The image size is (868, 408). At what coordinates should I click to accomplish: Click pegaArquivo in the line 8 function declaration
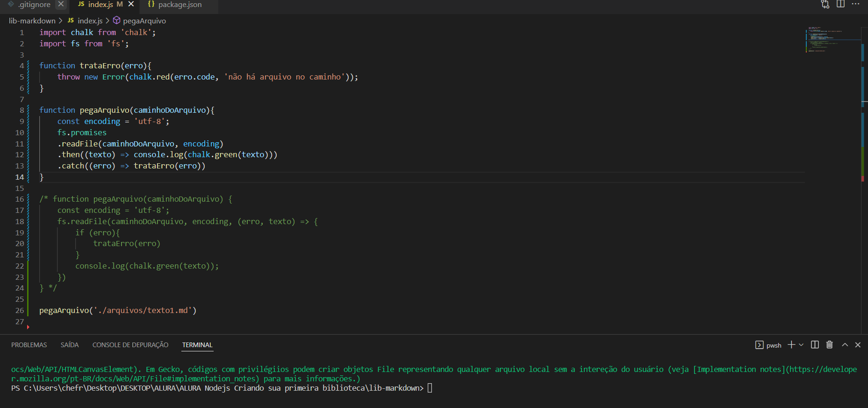105,110
